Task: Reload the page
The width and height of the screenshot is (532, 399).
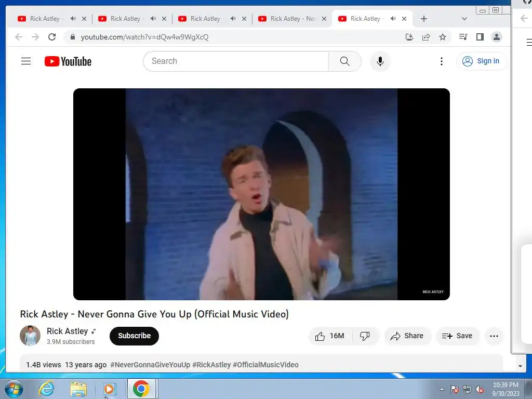Action: point(52,37)
